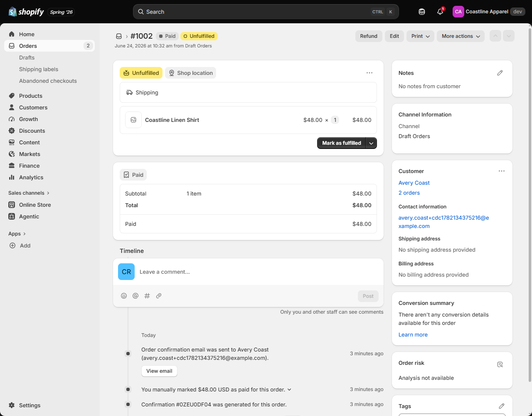Viewport: 532px width, 416px height.
Task: Add a hashtag reference to comment
Action: click(147, 296)
